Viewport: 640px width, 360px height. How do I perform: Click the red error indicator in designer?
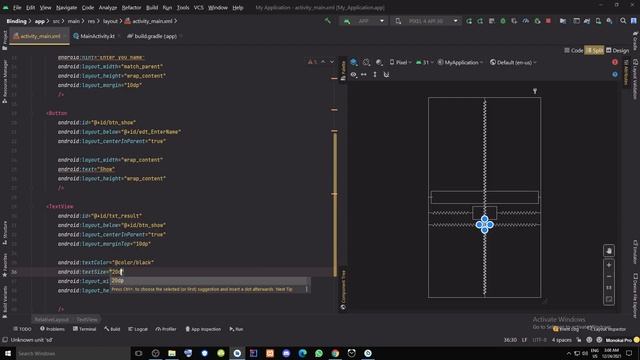tap(615, 62)
